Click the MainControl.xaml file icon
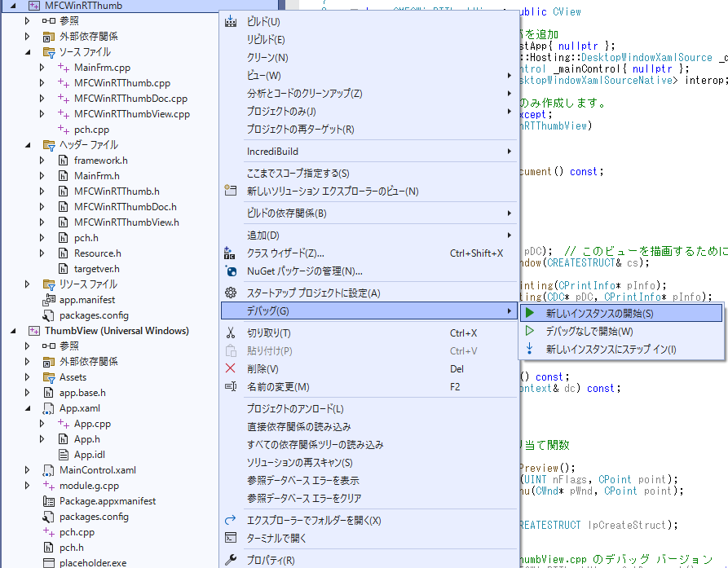 48,470
